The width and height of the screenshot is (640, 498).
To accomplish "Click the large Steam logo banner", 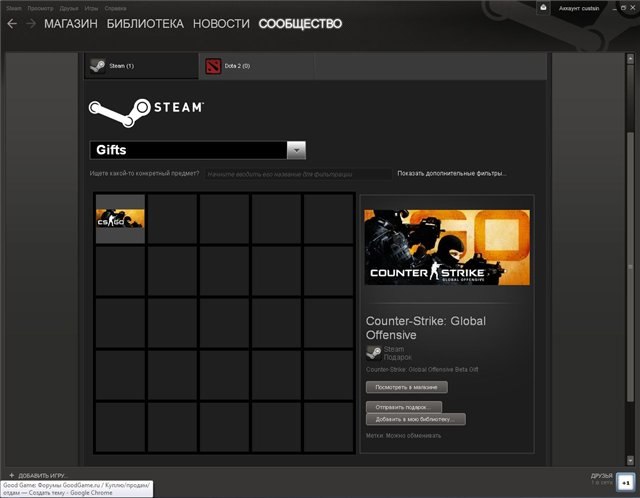I will pyautogui.click(x=146, y=112).
